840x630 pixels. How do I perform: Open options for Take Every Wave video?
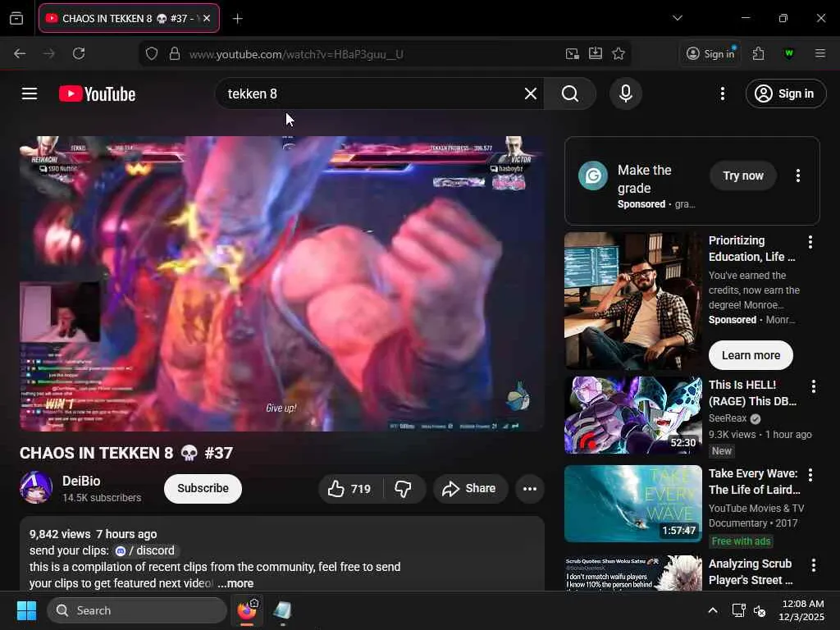(810, 475)
